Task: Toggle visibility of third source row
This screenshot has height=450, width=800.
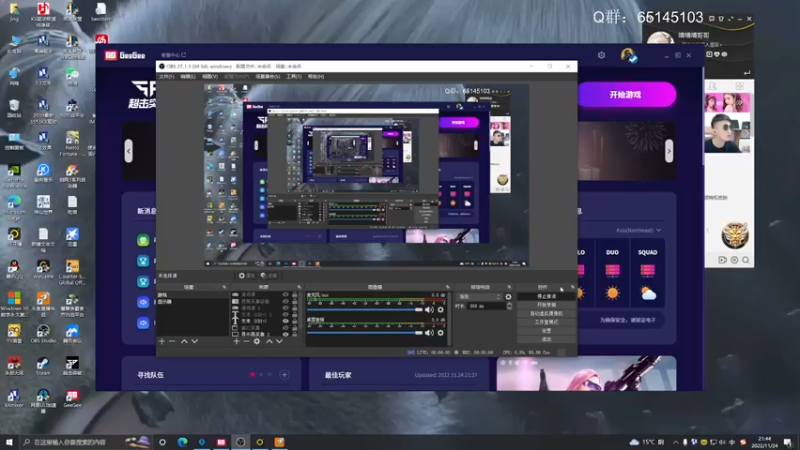Action: (x=286, y=308)
